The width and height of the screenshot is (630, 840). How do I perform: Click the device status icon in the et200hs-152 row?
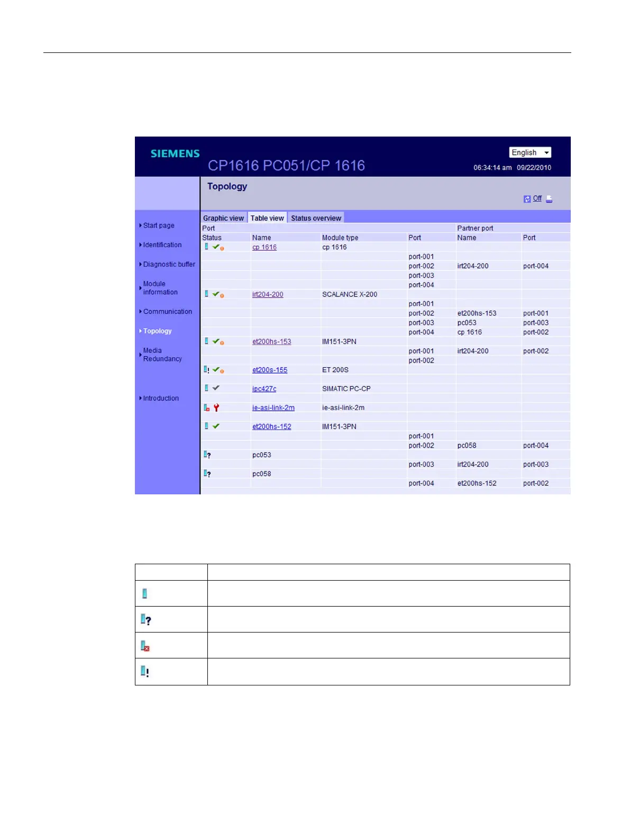(x=206, y=426)
